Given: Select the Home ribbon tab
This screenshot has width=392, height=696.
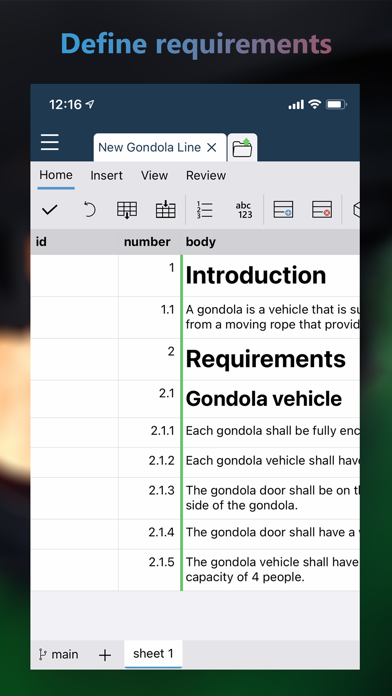Looking at the screenshot, I should [56, 175].
